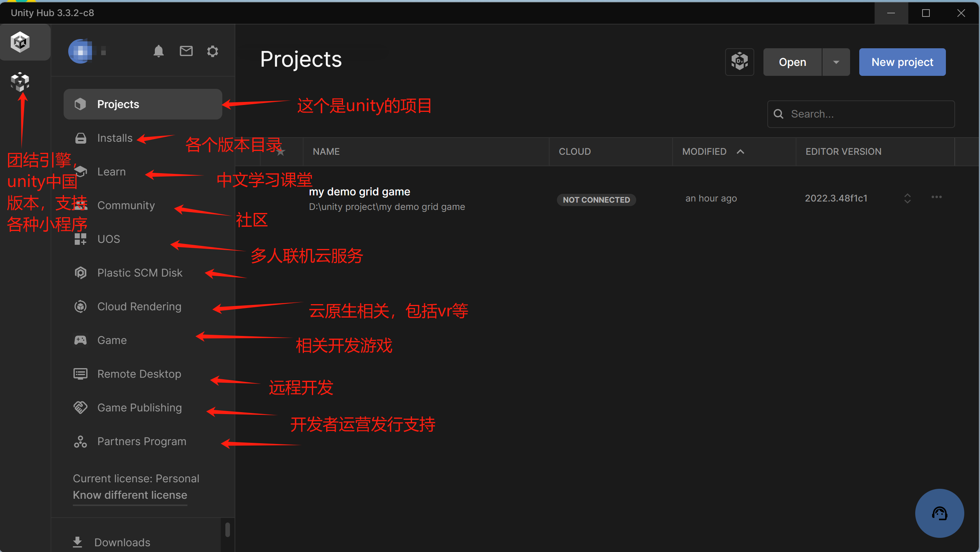Toggle MODIFIED column sort order
The width and height of the screenshot is (980, 552).
713,152
